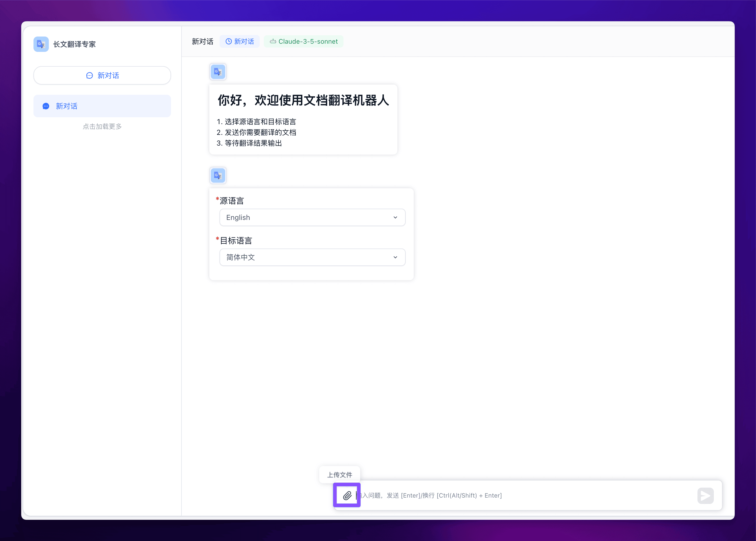Click the robot icon beside Claude-3-5-sonnet
The width and height of the screenshot is (756, 541).
[x=273, y=41]
